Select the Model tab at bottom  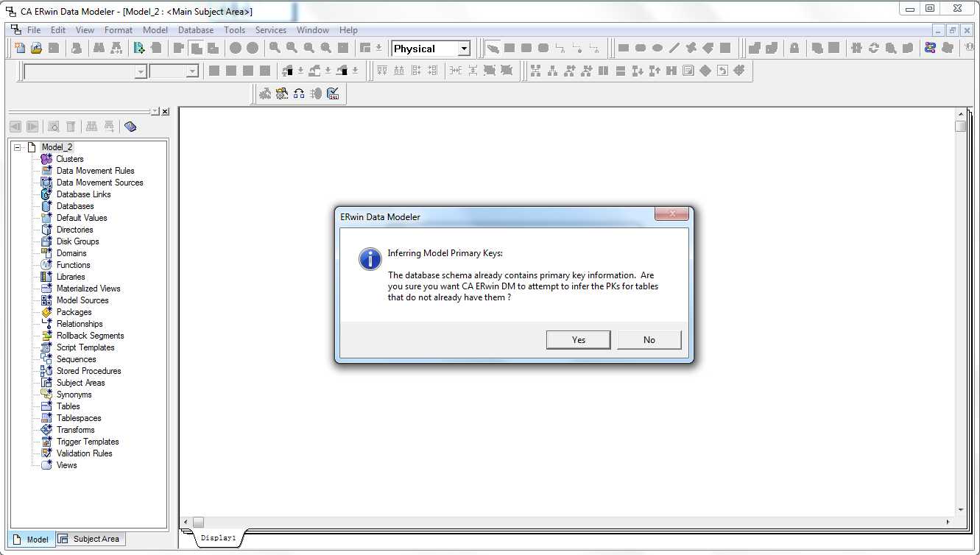pyautogui.click(x=31, y=539)
